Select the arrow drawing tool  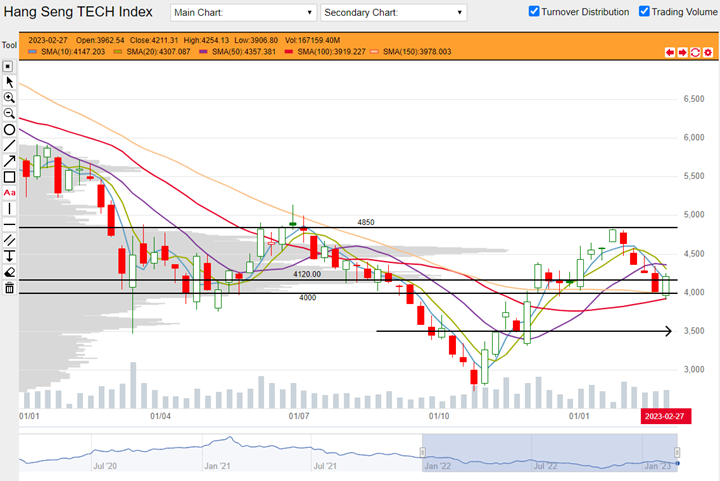point(9,161)
